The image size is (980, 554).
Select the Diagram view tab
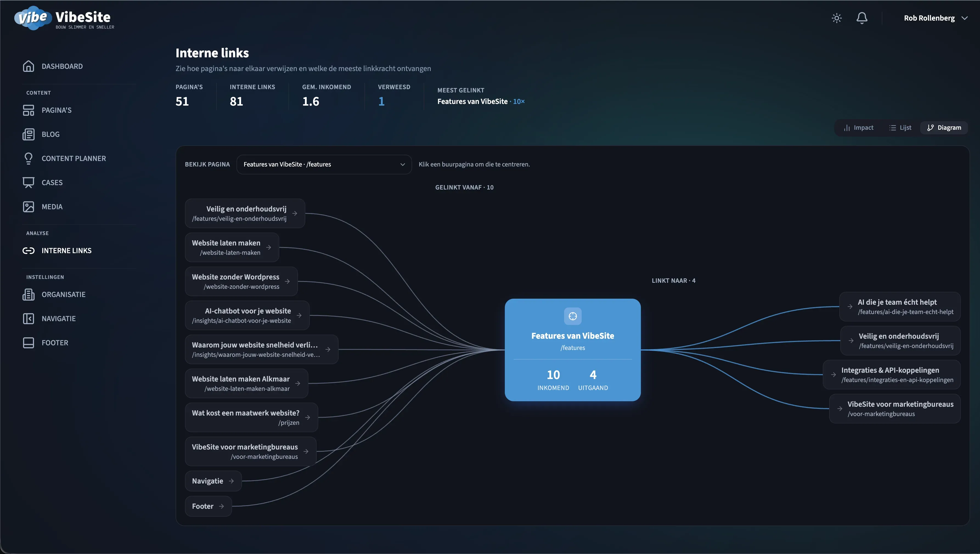pos(944,128)
